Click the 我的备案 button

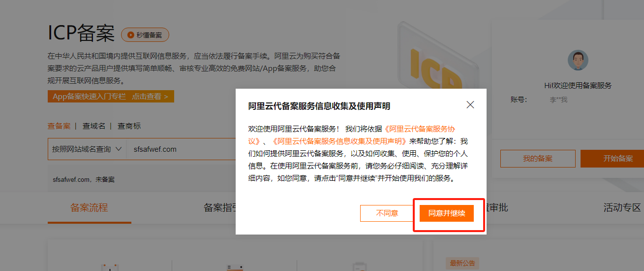pyautogui.click(x=538, y=159)
